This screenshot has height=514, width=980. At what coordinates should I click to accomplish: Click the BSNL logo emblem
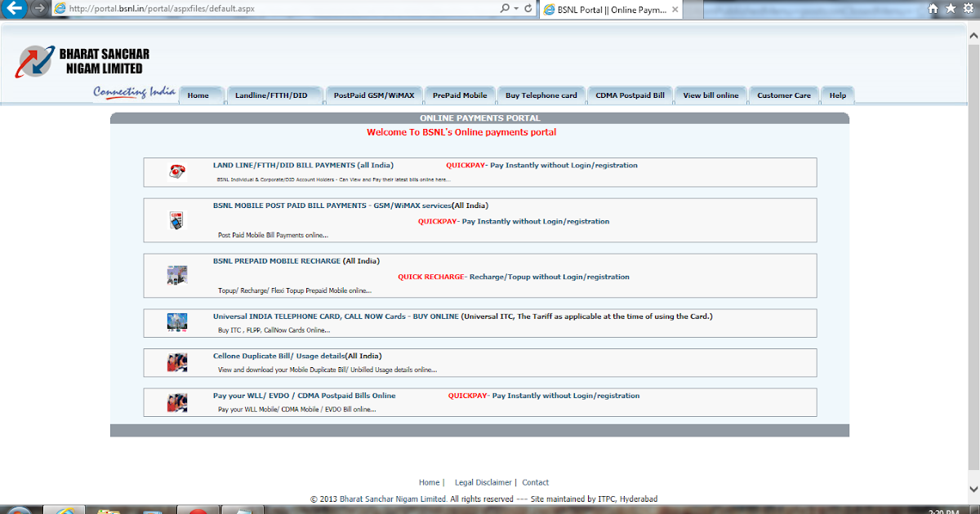[x=35, y=61]
